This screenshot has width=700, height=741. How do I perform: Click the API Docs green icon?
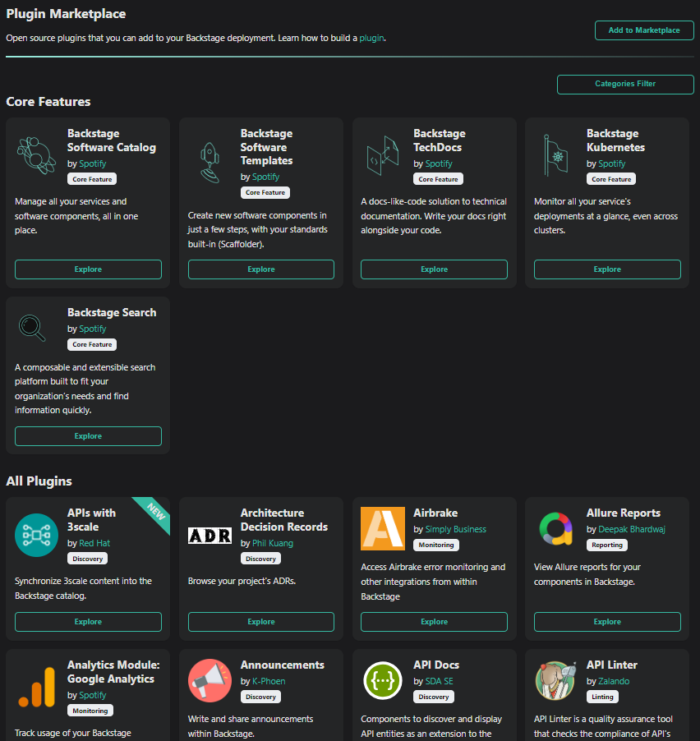tap(382, 680)
